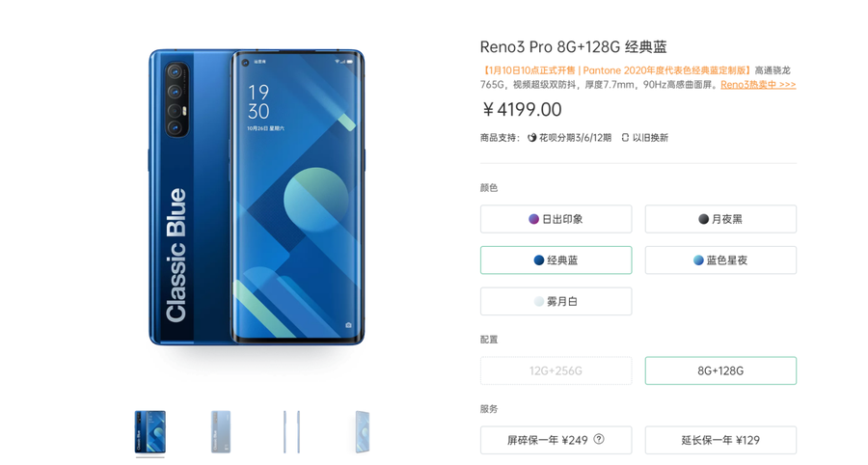Show the angled phone thumbnail

tap(362, 432)
